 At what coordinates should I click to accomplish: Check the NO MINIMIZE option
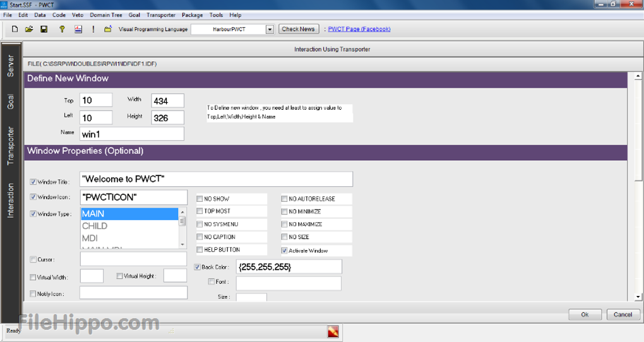tap(284, 211)
